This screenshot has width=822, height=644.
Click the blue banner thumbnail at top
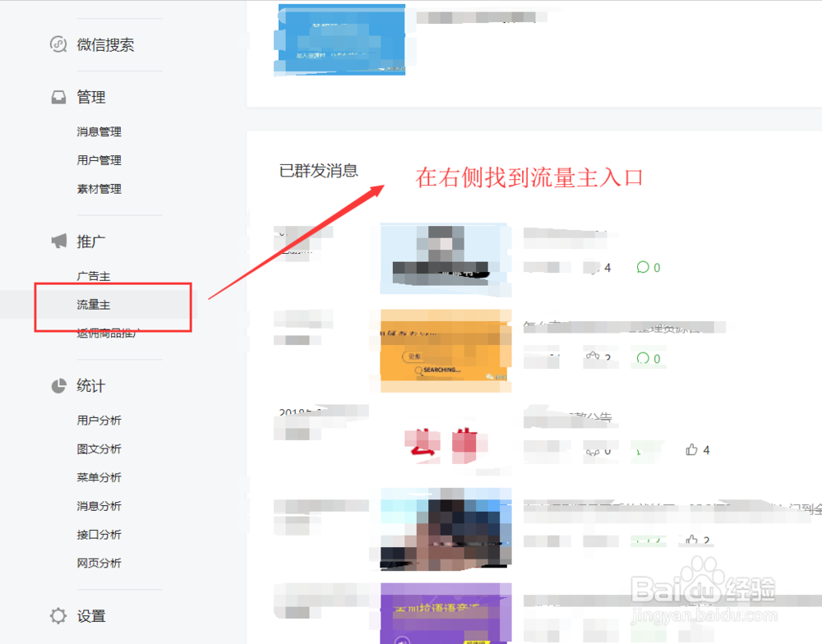340,39
